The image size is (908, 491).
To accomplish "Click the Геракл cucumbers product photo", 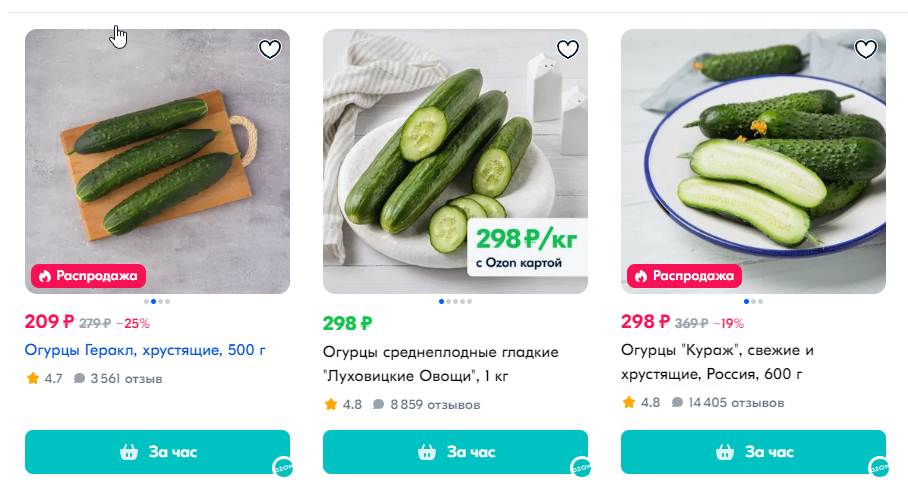I will pyautogui.click(x=157, y=150).
